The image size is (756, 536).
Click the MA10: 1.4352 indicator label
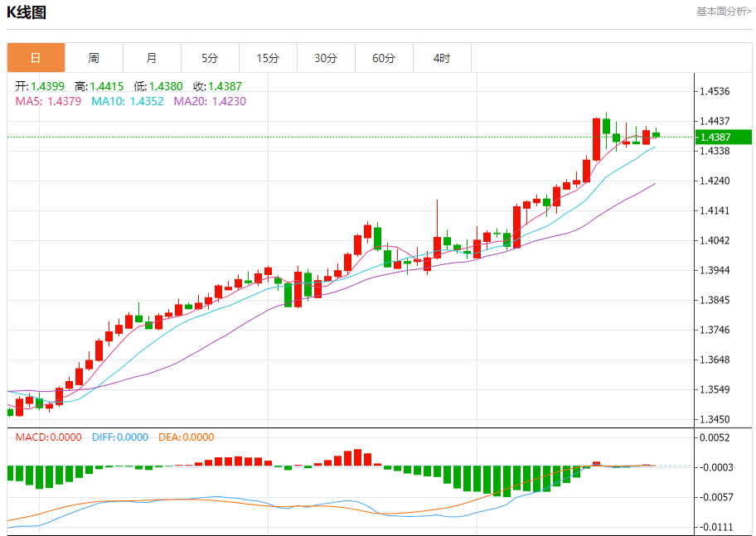point(128,101)
